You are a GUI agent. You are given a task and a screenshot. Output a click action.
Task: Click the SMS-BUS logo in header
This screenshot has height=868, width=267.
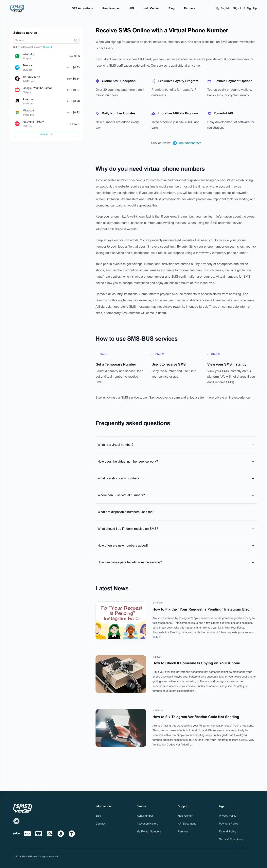[x=17, y=8]
